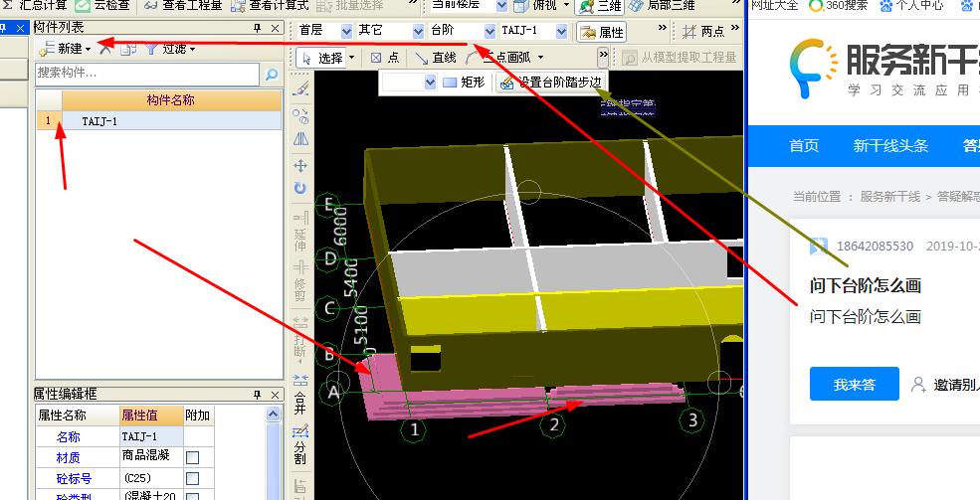Click the component search magnifier icon
This screenshot has height=500, width=980.
pos(272,75)
